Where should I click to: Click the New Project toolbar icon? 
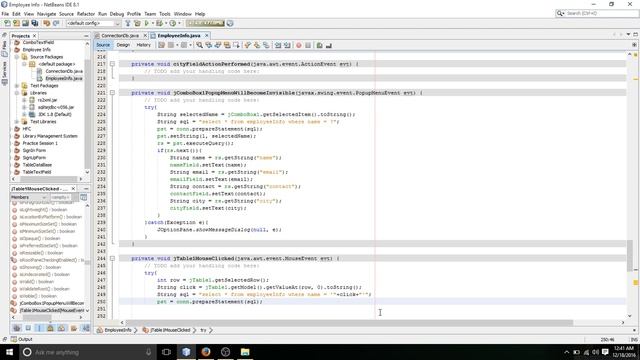point(16,23)
